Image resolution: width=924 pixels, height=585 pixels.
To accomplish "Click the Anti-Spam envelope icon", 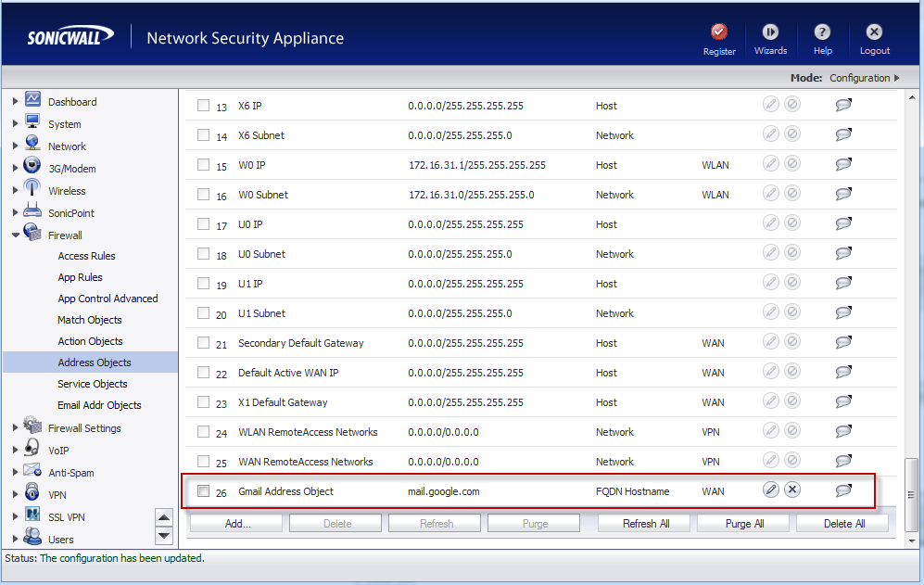I will (x=32, y=471).
